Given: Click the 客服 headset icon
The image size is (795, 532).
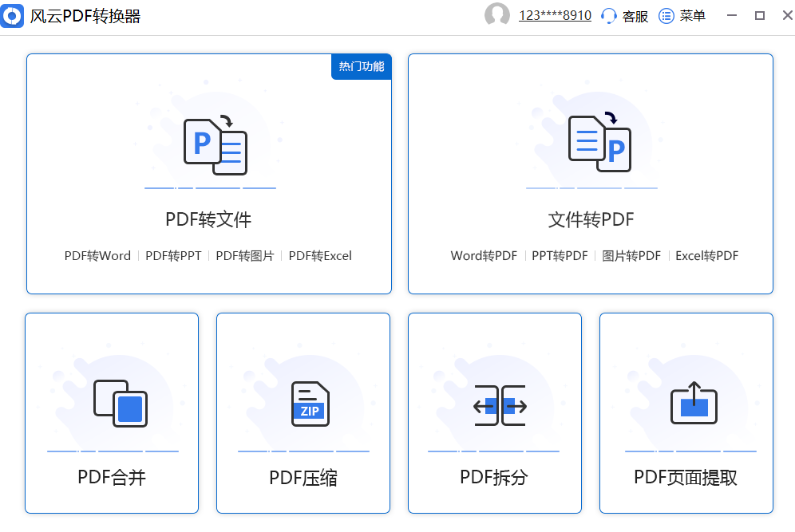Looking at the screenshot, I should 608,16.
